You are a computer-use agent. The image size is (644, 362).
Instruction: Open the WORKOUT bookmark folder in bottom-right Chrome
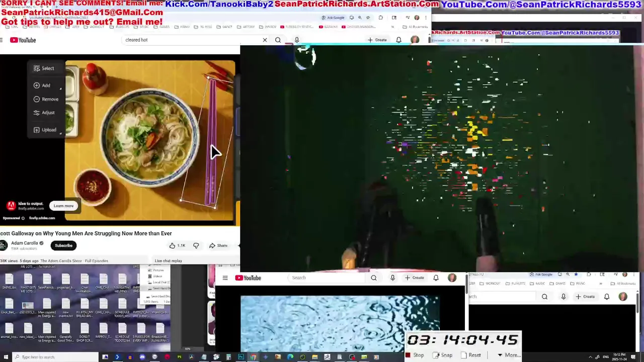[491, 284]
